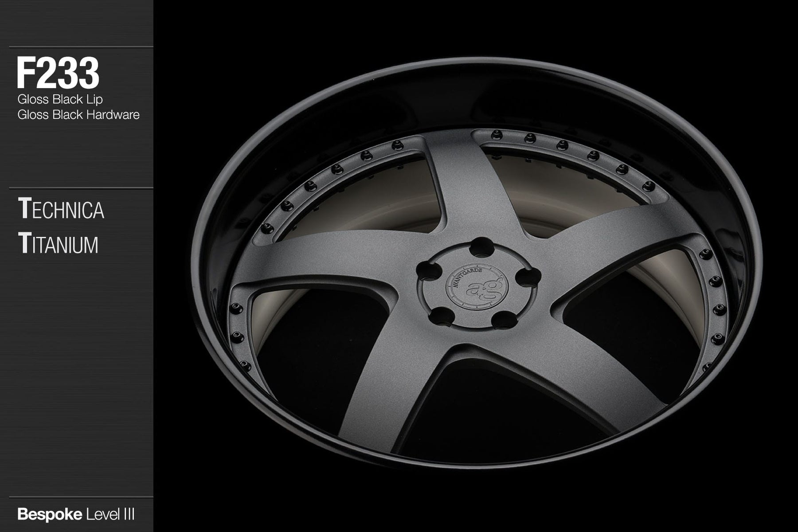Click the F233 model title
This screenshot has width=798, height=532.
point(58,74)
